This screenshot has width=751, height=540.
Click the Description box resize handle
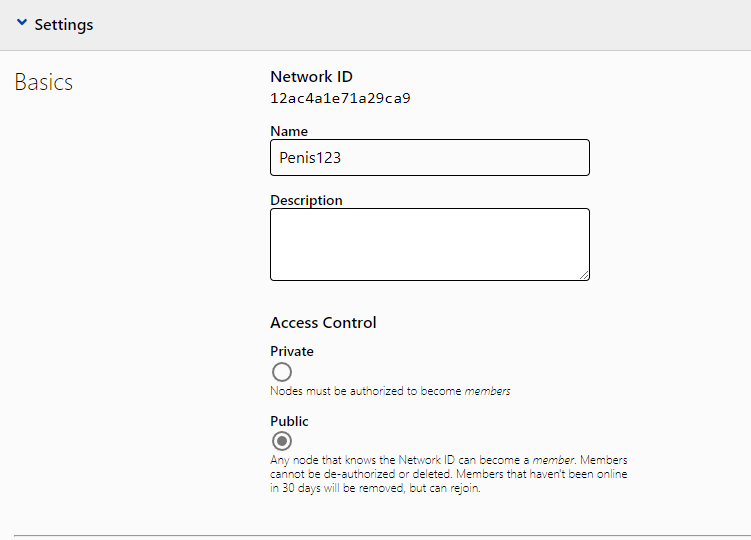(x=584, y=275)
